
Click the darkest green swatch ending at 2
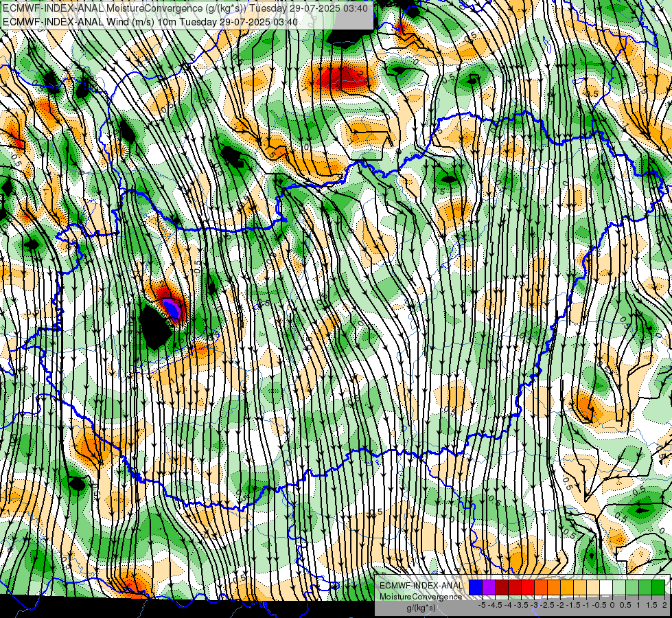point(658,587)
